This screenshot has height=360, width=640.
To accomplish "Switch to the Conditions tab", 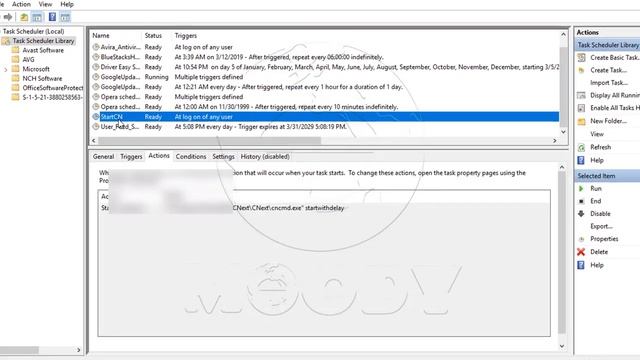I will click(191, 157).
